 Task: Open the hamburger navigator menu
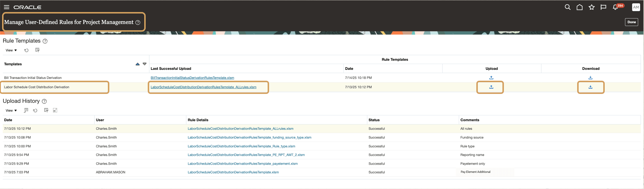pyautogui.click(x=6, y=7)
